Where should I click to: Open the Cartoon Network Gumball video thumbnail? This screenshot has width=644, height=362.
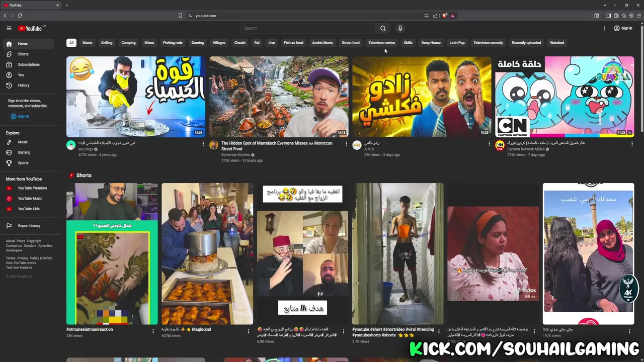pyautogui.click(x=565, y=97)
